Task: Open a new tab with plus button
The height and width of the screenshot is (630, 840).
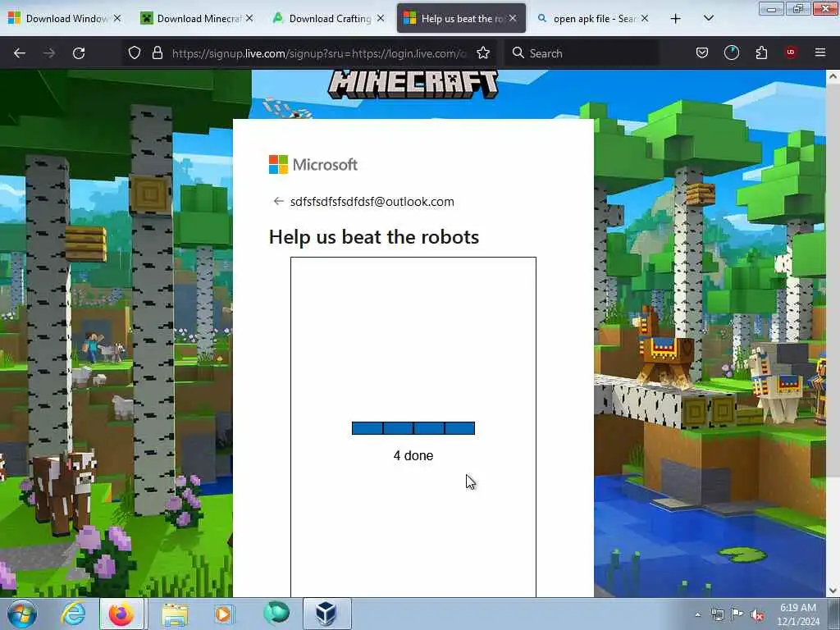Action: (676, 19)
